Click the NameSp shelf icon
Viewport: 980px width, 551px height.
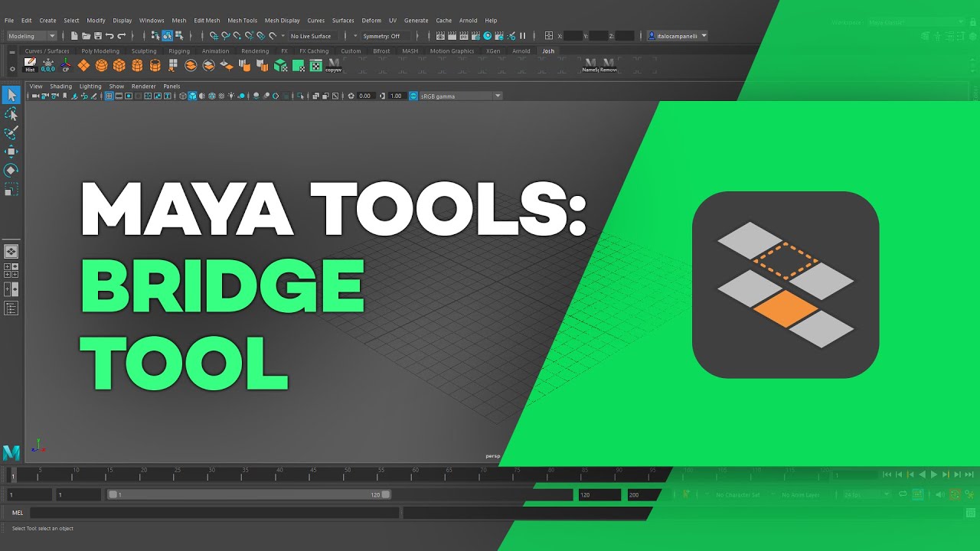click(590, 65)
